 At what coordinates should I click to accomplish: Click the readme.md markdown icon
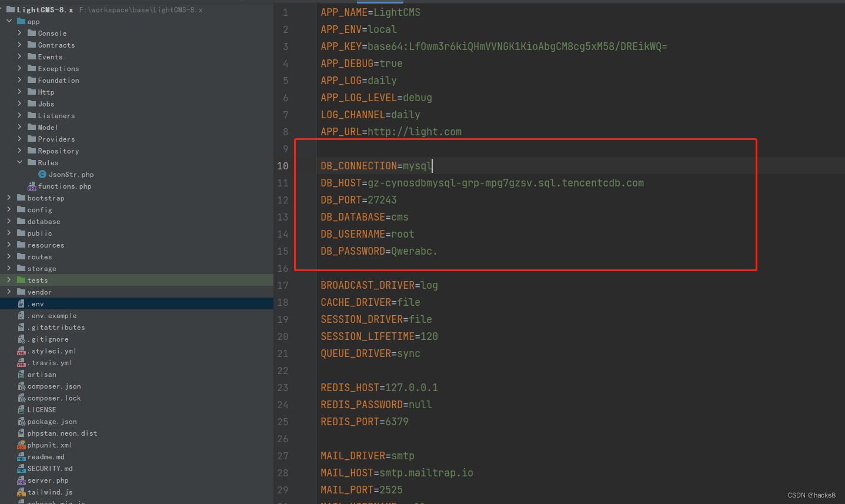(21, 457)
